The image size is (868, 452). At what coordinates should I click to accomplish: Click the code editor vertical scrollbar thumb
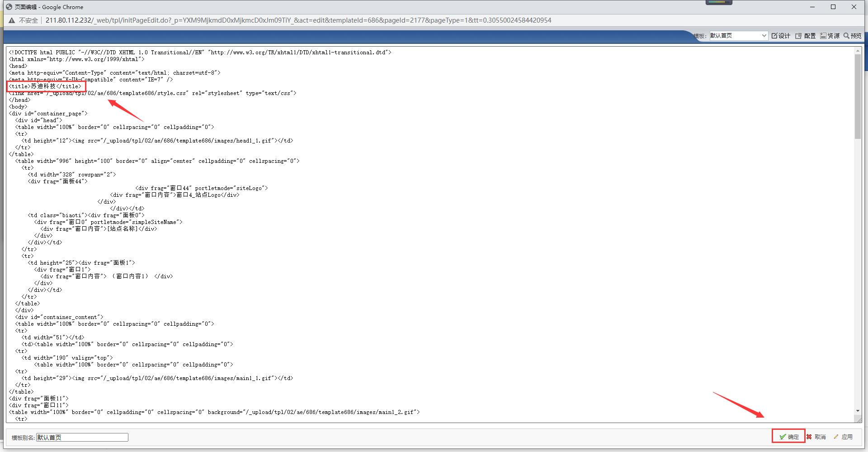click(x=858, y=96)
